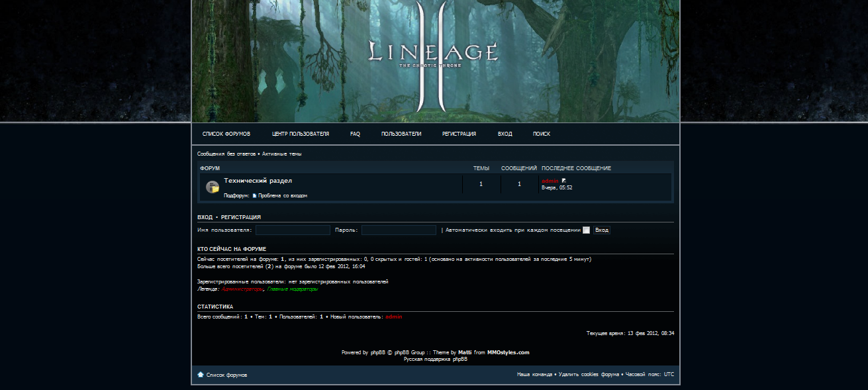Screen dimensions: 868x390
Task: Open Список форумов link in the footer bar
Action: click(x=226, y=375)
